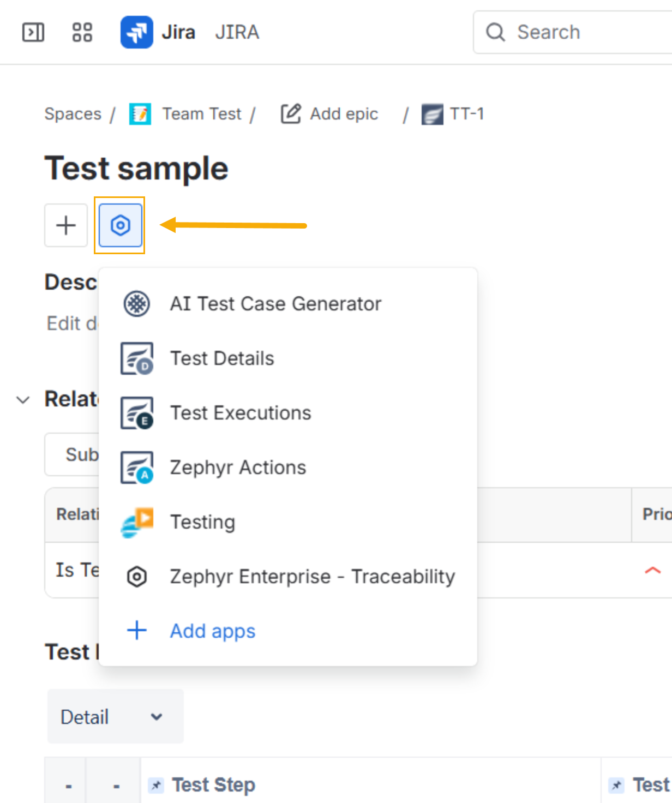Open the app switcher grid icon

(82, 32)
